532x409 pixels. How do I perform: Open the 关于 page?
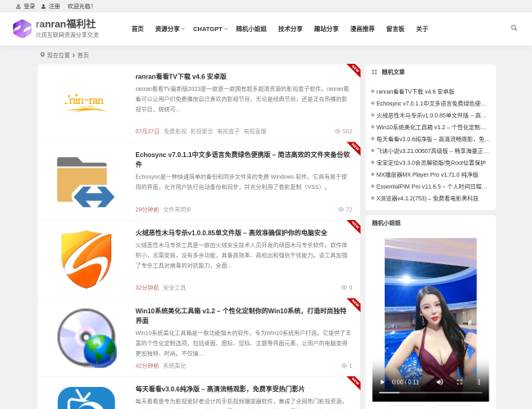(422, 29)
